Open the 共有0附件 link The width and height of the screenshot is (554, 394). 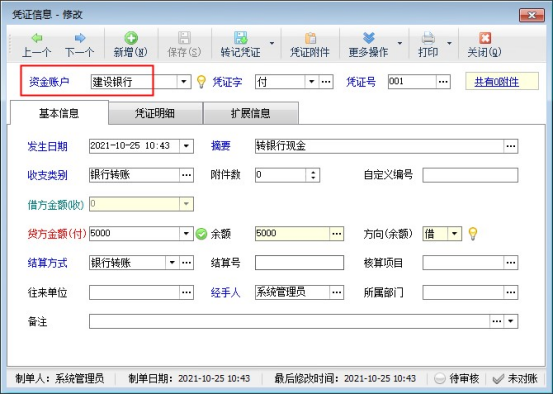[x=496, y=82]
